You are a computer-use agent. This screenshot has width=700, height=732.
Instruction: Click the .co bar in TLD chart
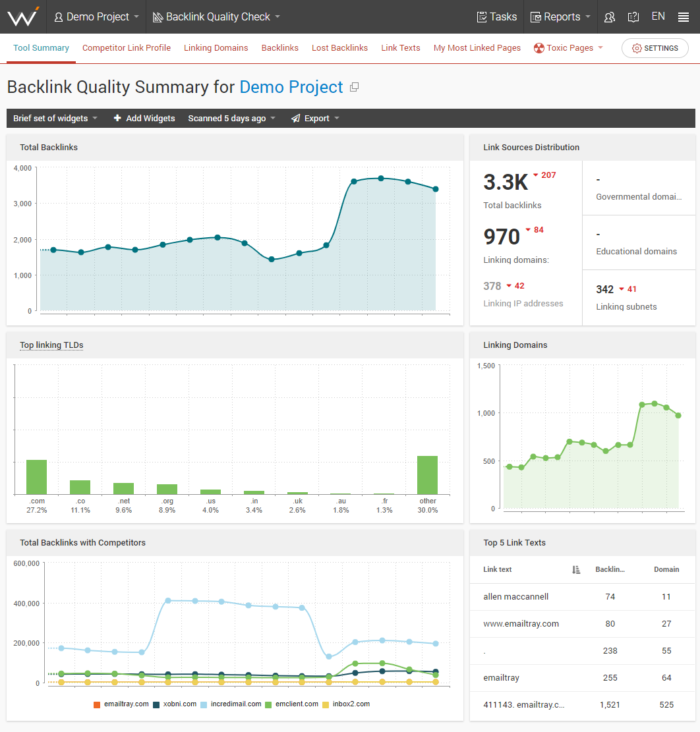pos(80,488)
